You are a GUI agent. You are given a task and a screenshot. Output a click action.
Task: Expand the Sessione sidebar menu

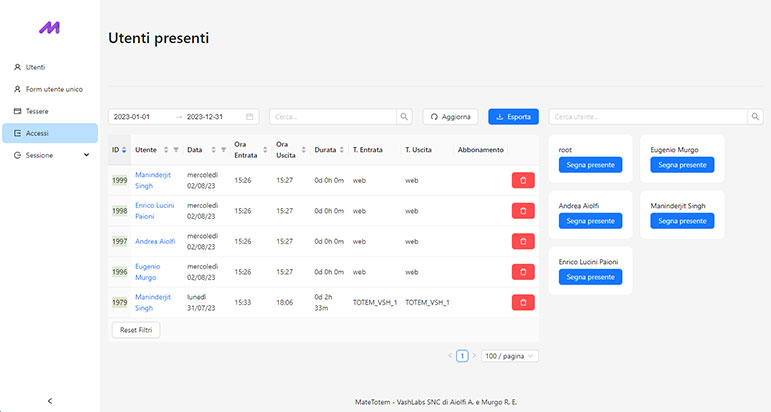50,155
